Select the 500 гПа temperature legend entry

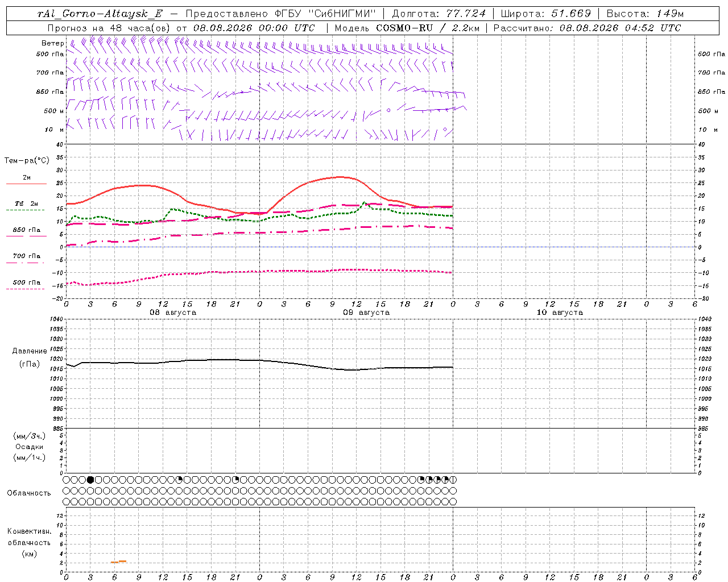(x=26, y=282)
